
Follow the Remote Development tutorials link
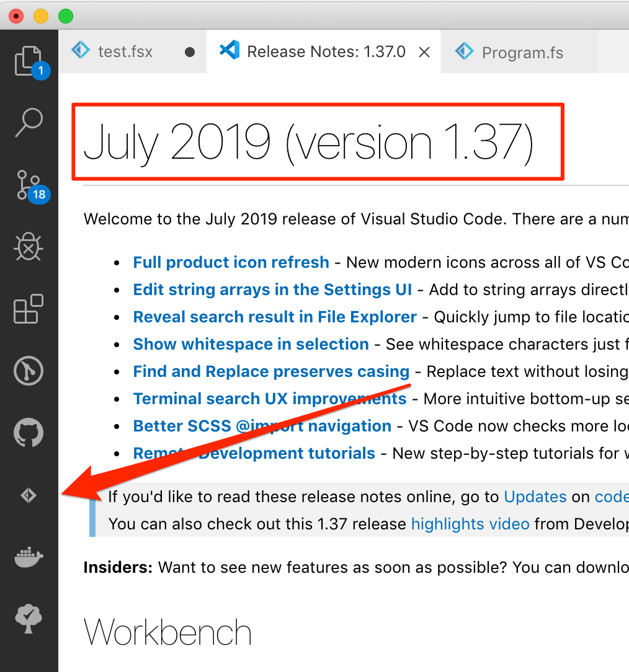(x=254, y=453)
